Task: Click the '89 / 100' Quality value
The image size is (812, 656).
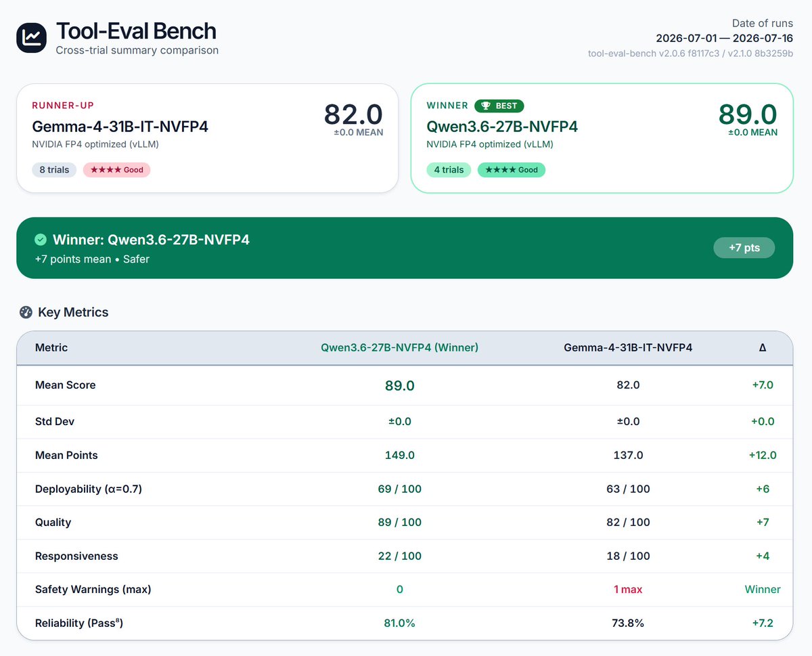Action: tap(399, 523)
